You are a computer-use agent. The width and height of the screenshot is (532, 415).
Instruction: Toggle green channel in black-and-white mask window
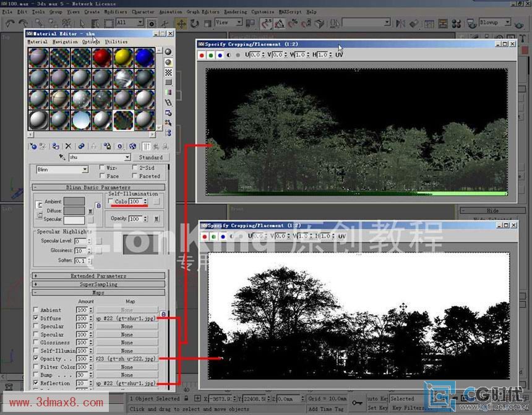pyautogui.click(x=214, y=236)
